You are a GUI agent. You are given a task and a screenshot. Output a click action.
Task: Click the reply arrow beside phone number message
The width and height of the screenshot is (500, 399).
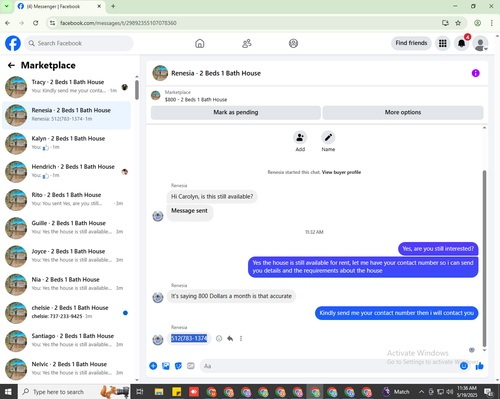tap(230, 338)
